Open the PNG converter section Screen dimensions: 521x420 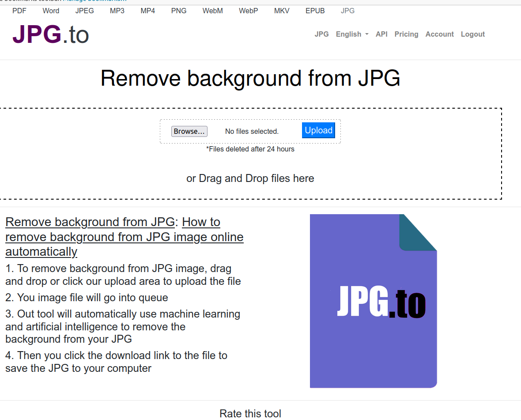[179, 11]
